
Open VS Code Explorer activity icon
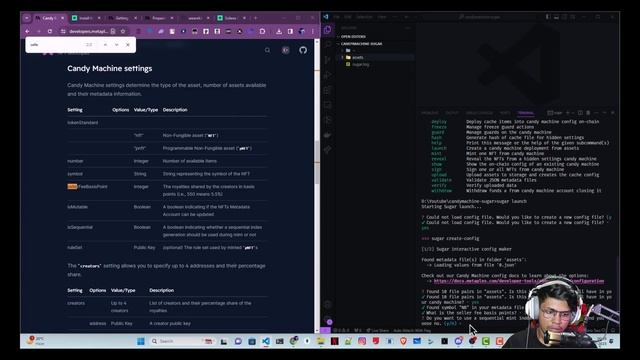tap(327, 30)
